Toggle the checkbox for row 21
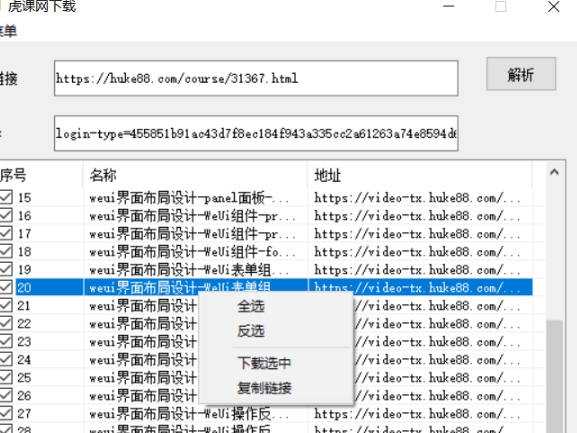577x433 pixels. [6, 305]
